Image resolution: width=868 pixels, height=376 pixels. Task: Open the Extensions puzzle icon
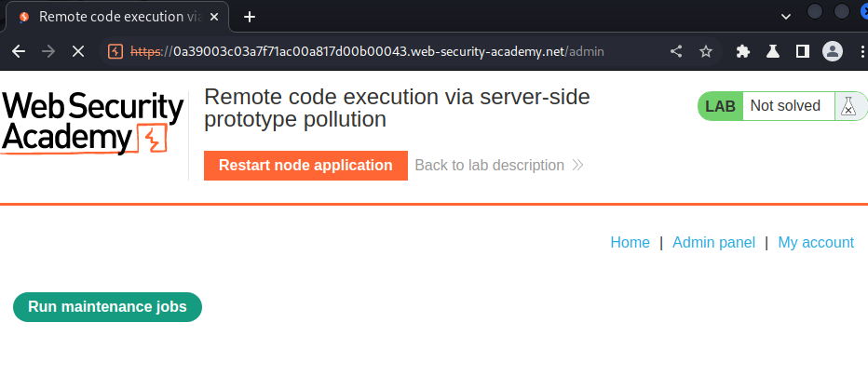point(743,51)
